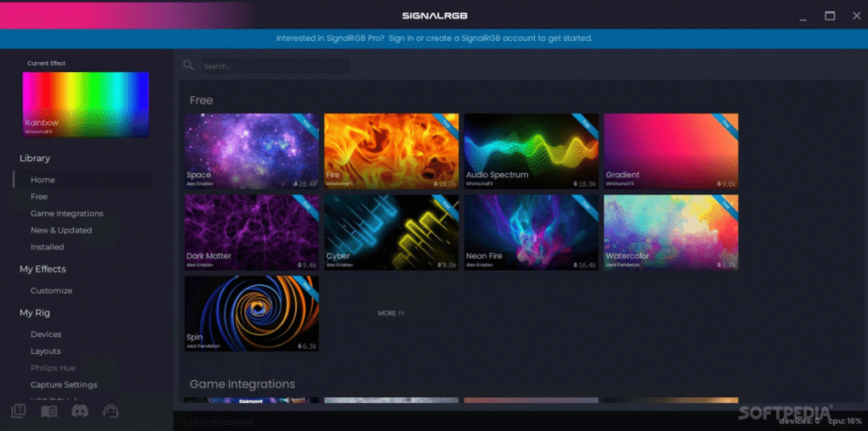This screenshot has height=431, width=868.
Task: Click the MORE >> button
Action: (x=391, y=313)
